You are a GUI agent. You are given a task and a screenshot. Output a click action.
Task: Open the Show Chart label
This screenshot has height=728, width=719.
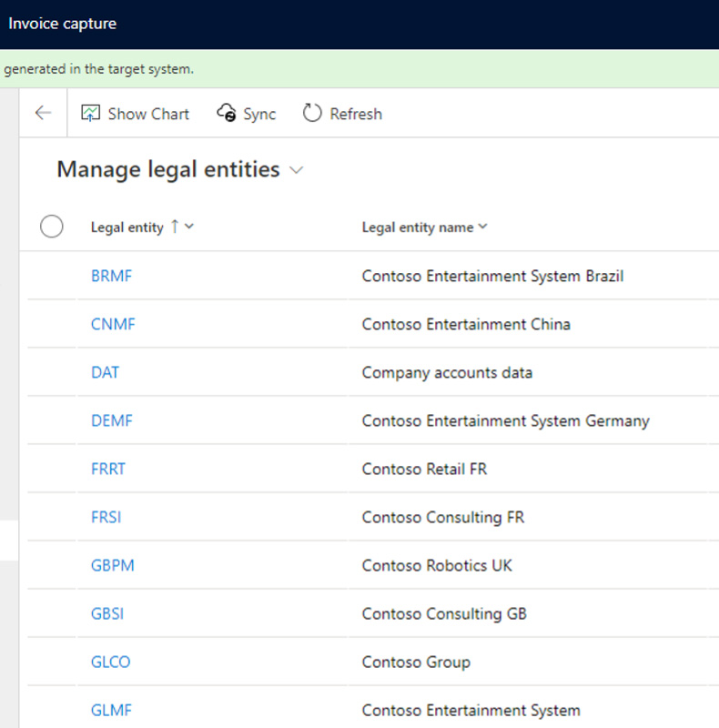coord(148,114)
